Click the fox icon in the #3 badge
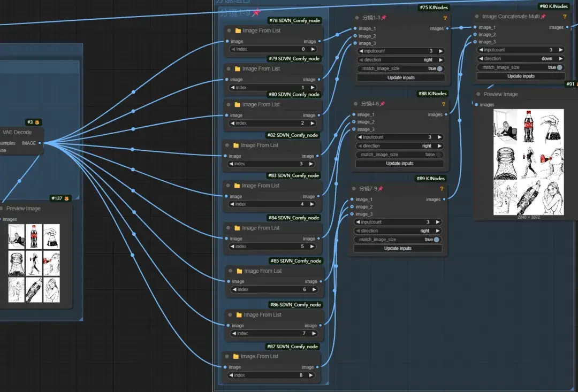Screen dimensions: 578x392 [37, 122]
